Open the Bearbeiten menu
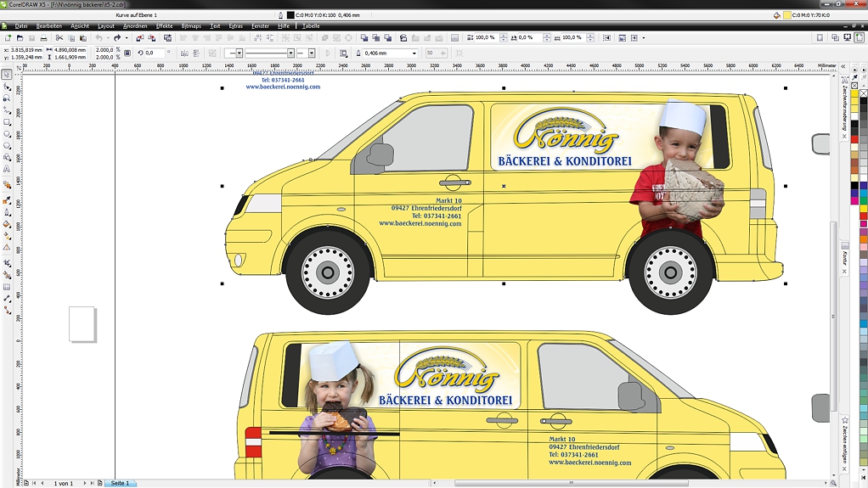 point(48,26)
